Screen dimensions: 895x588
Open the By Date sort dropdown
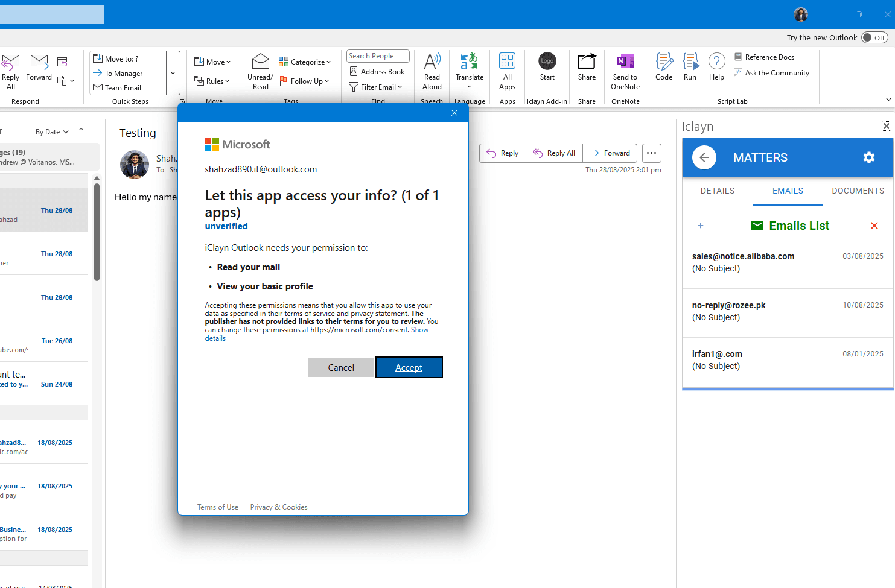pos(52,132)
